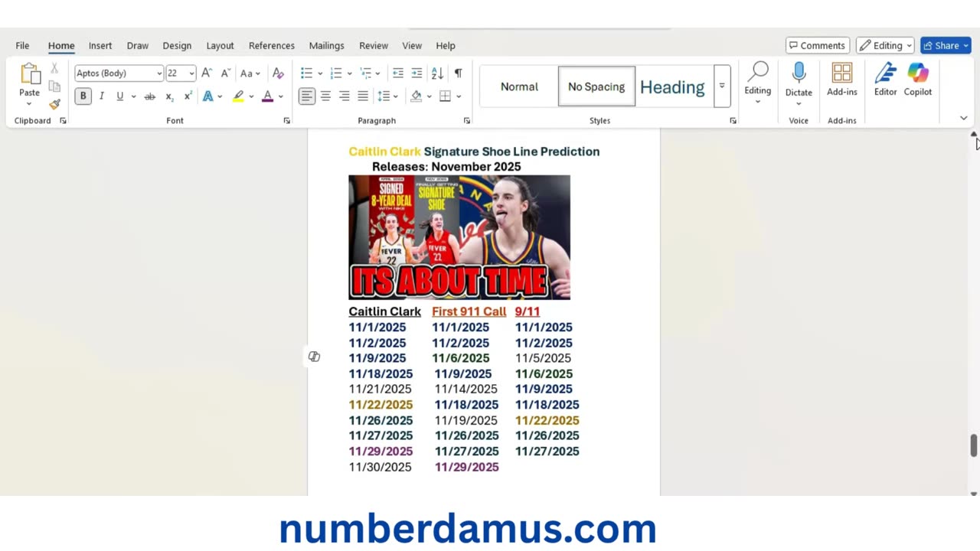Expand Numbering list dropdown arrow
The width and height of the screenshot is (980, 551).
click(x=349, y=73)
